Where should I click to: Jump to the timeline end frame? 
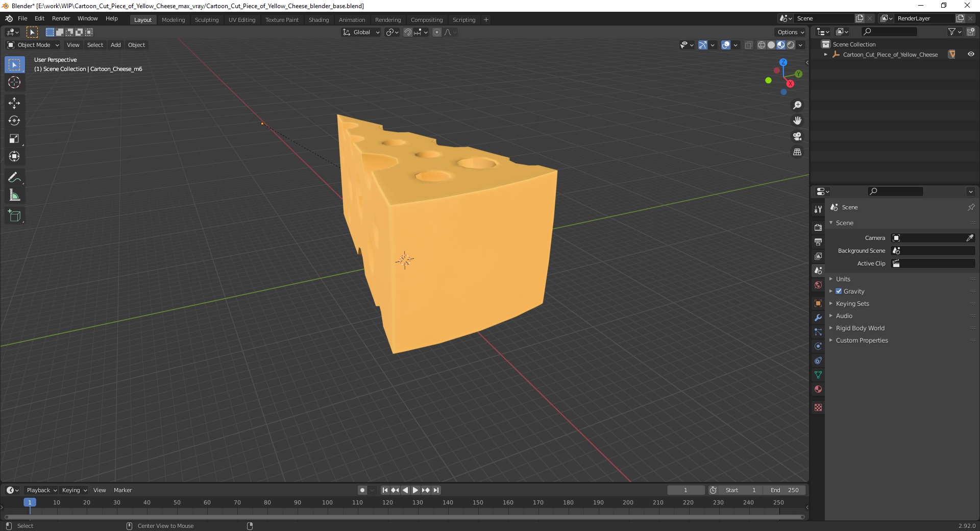pos(436,490)
